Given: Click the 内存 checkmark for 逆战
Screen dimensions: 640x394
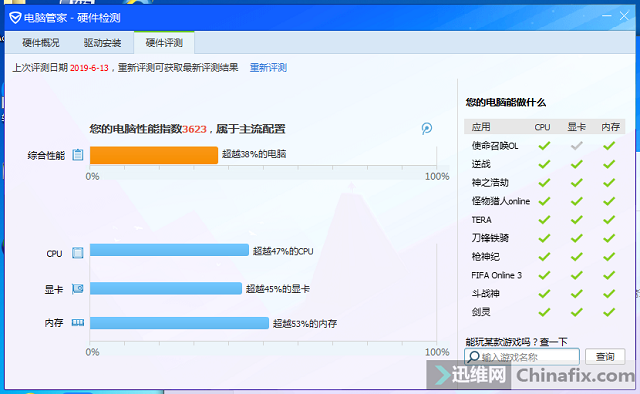Looking at the screenshot, I should pyautogui.click(x=609, y=164).
